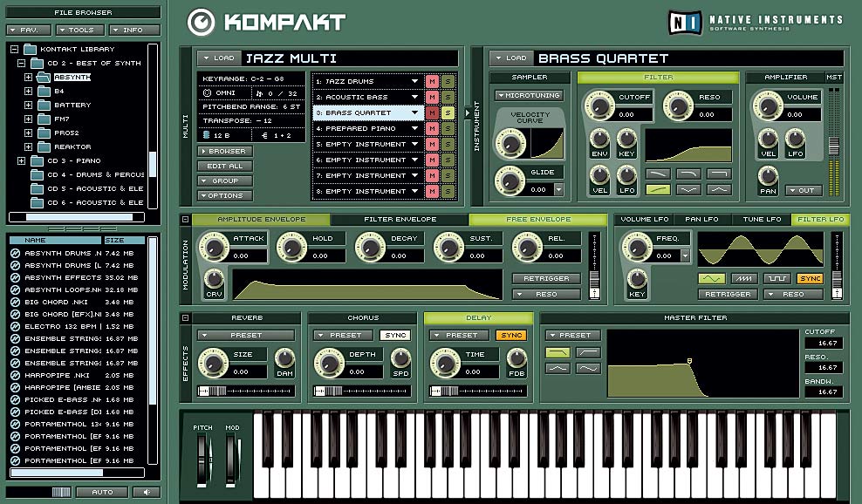Switch Master Filter to the highpass shape
Image resolution: width=862 pixels, height=504 pixels.
pos(588,352)
